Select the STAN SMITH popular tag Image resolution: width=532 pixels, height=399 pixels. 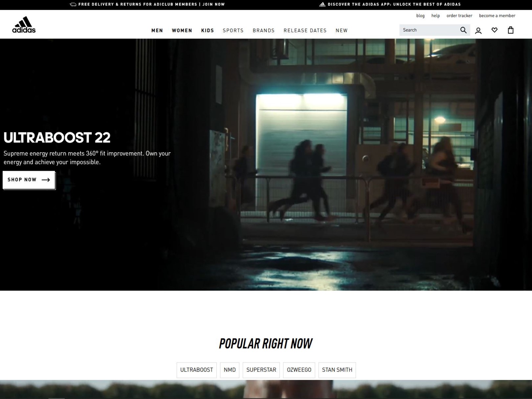point(337,370)
